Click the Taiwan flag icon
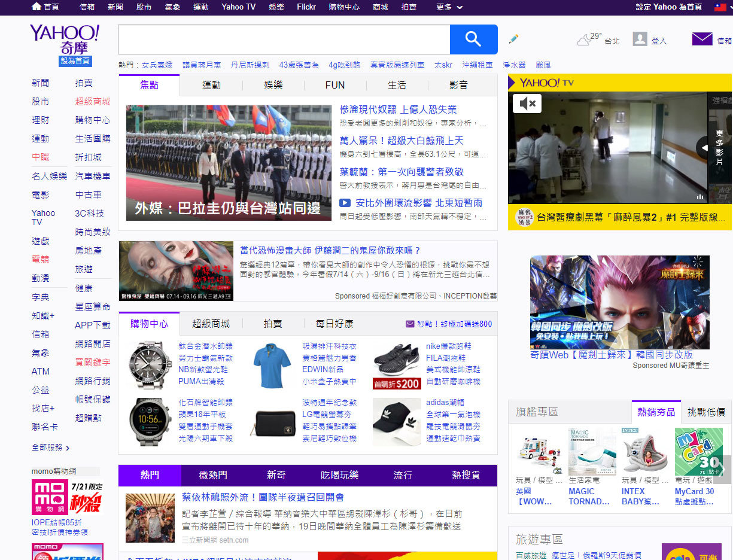733x560 pixels. pyautogui.click(x=720, y=7)
